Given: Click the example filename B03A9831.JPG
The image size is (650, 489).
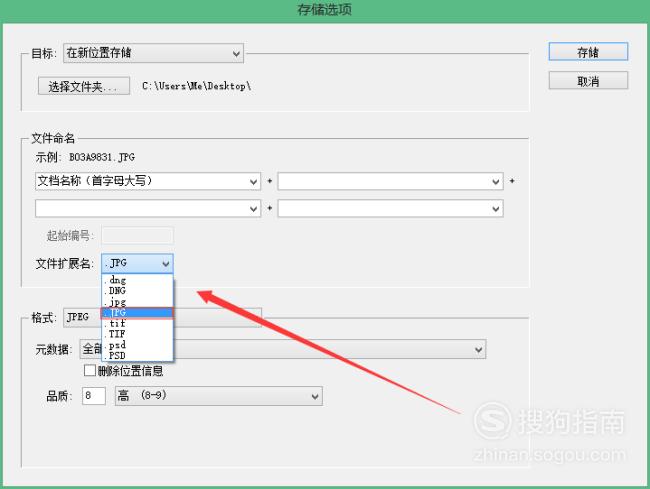Looking at the screenshot, I should pos(102,157).
